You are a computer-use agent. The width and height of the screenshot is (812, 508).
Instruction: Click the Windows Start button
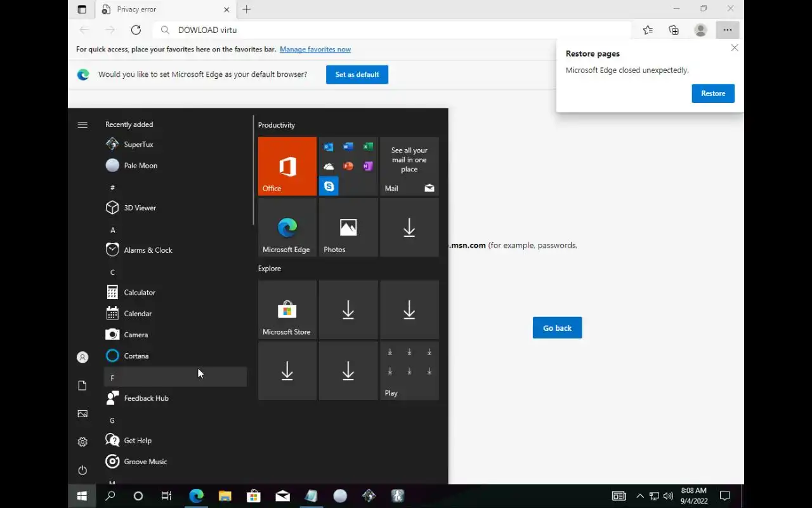82,496
